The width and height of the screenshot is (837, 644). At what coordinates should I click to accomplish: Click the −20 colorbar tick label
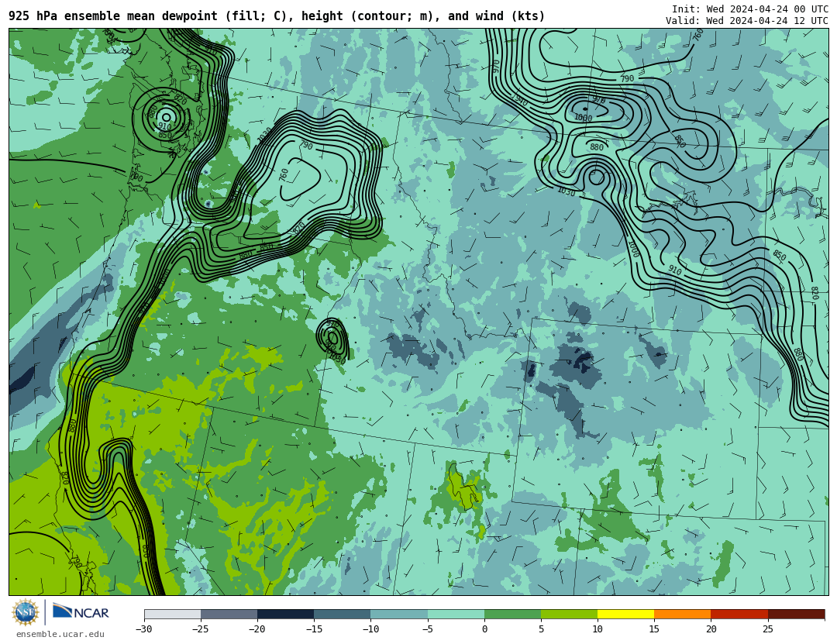tap(257, 629)
